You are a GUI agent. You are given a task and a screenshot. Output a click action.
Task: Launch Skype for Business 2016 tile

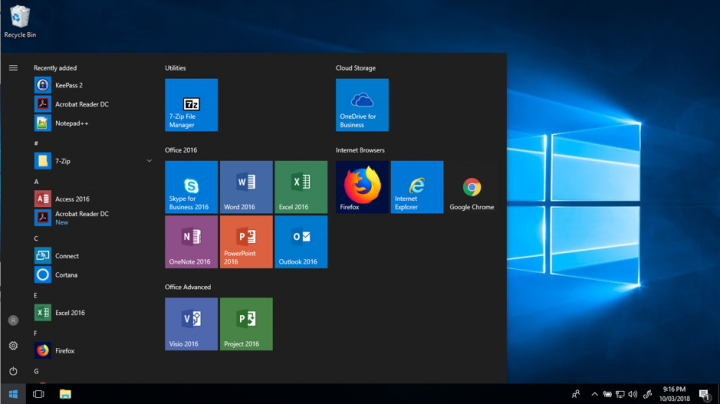point(191,186)
